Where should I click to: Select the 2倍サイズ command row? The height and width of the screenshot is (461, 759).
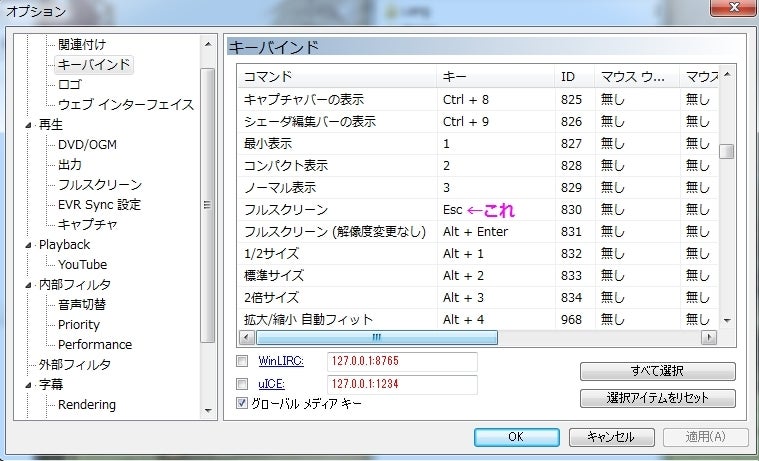[x=478, y=297]
